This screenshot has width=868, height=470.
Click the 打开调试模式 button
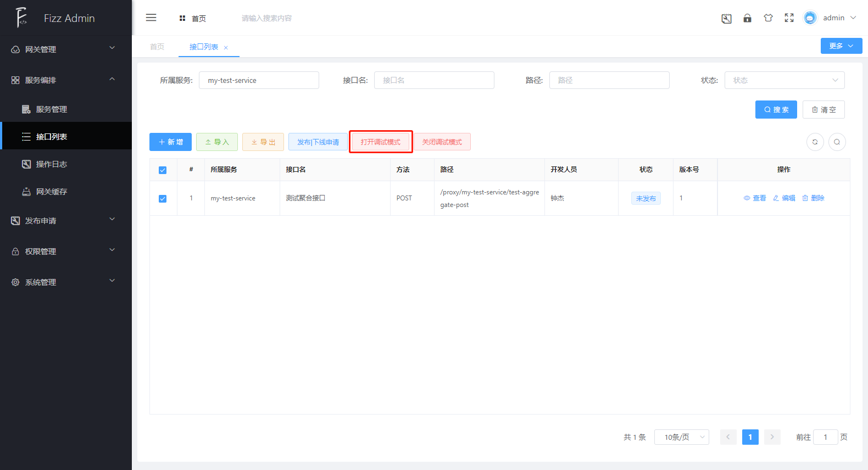[x=381, y=142]
